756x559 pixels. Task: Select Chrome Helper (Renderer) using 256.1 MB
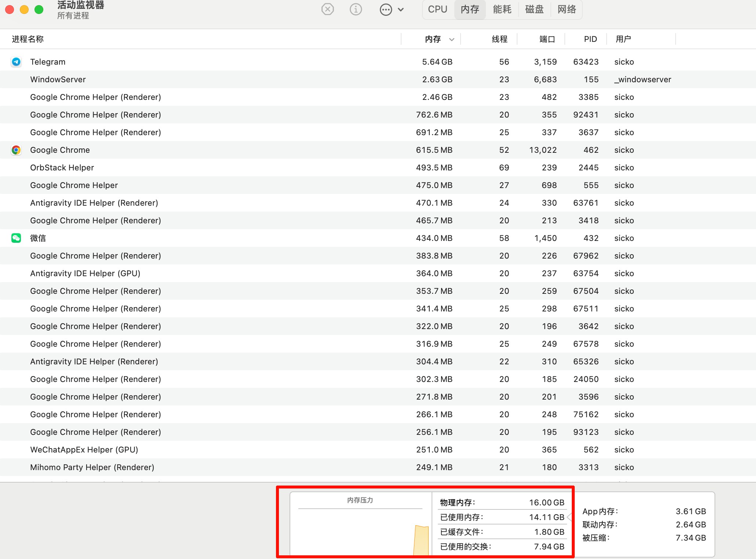click(x=378, y=432)
